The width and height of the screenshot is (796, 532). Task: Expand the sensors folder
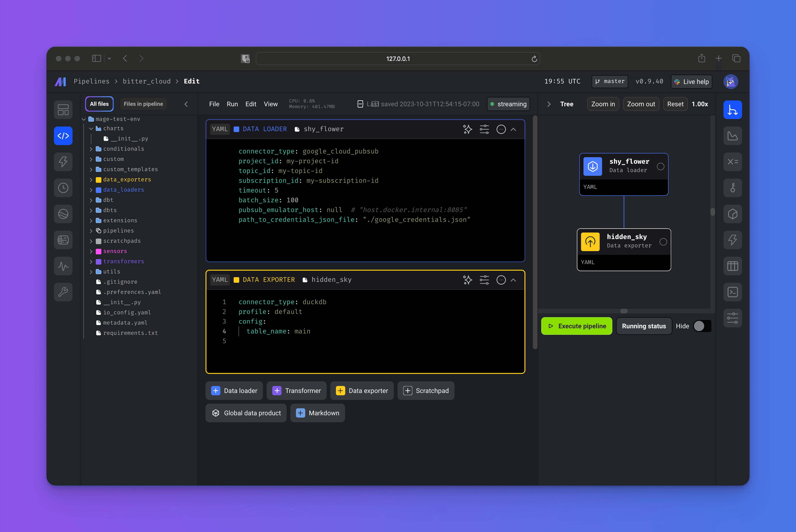pyautogui.click(x=91, y=251)
